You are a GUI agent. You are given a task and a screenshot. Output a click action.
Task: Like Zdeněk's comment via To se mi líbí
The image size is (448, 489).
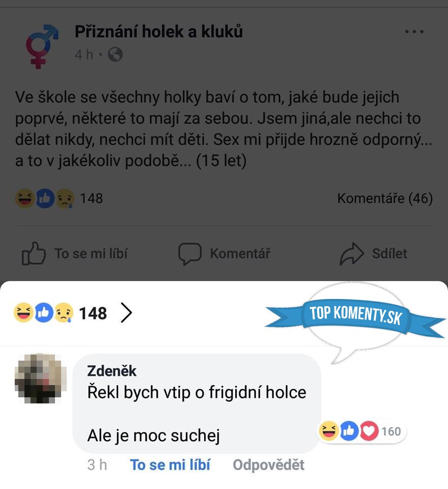point(170,465)
